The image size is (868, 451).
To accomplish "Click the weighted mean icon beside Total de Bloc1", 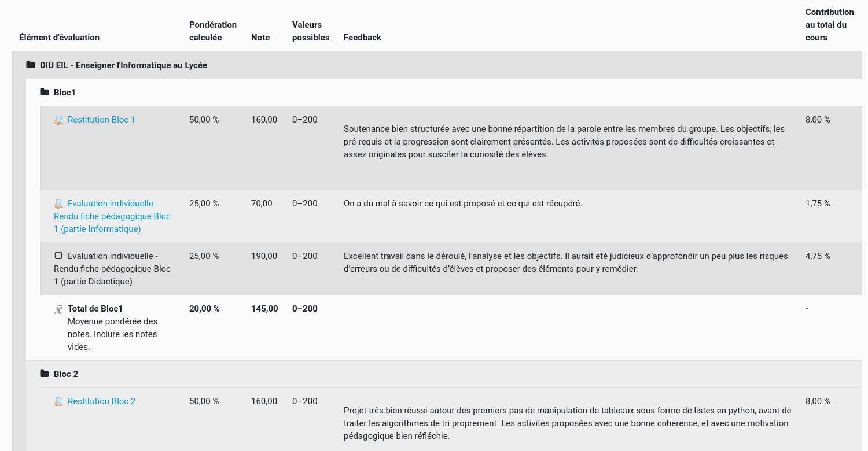I will point(58,308).
